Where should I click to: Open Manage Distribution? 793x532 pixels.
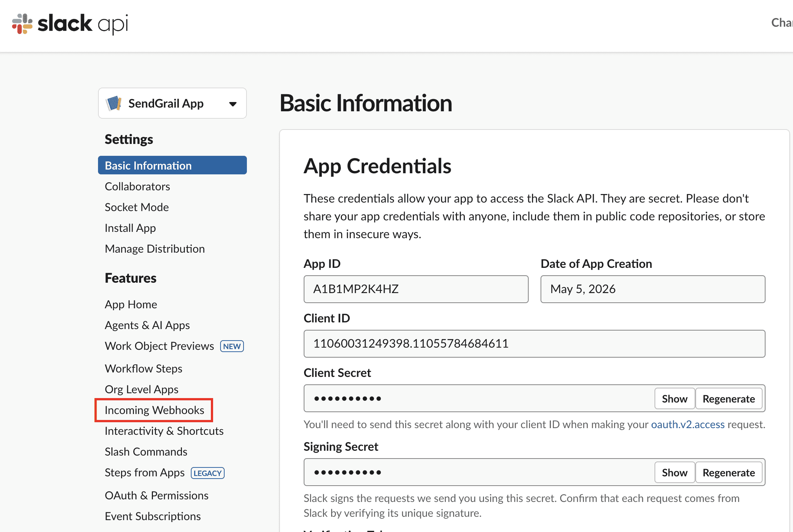point(155,249)
